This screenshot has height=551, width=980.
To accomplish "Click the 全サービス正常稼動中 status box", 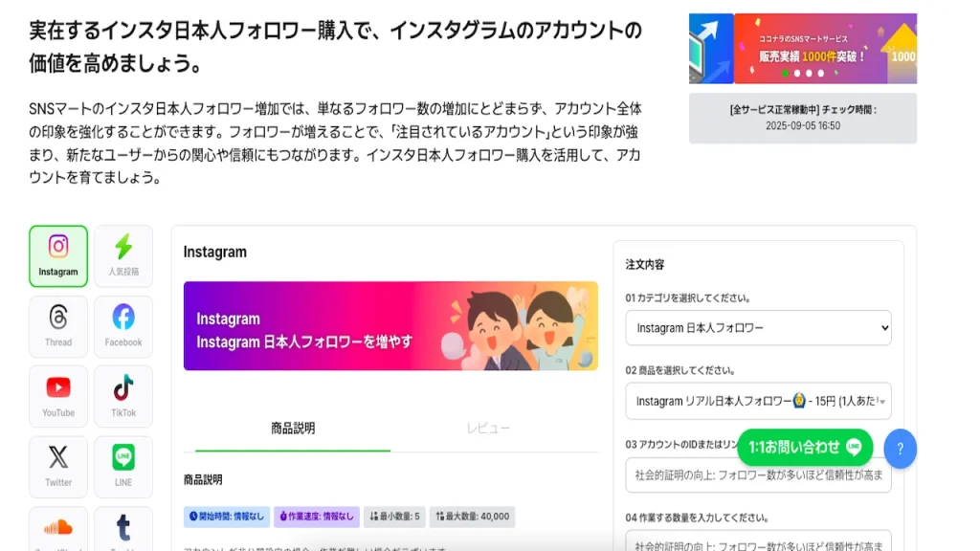I will coord(803,118).
